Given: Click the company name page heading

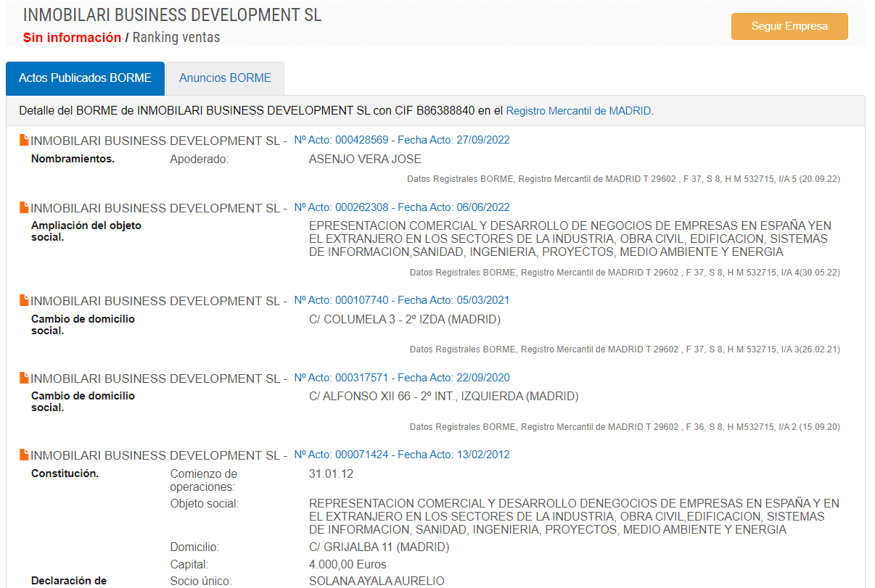Looking at the screenshot, I should pyautogui.click(x=173, y=15).
